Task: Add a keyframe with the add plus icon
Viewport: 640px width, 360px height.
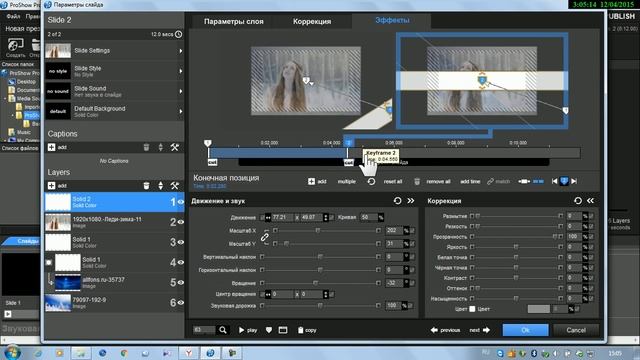Action: pos(311,181)
